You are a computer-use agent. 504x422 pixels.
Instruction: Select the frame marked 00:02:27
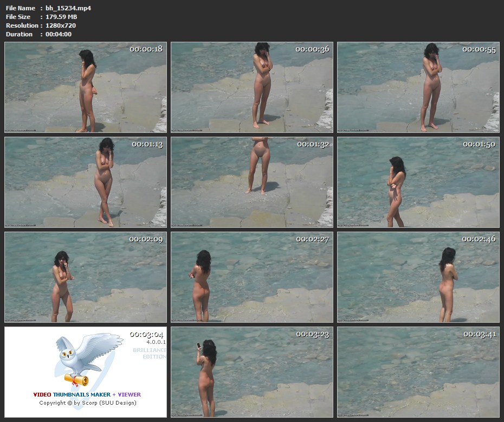(x=252, y=277)
